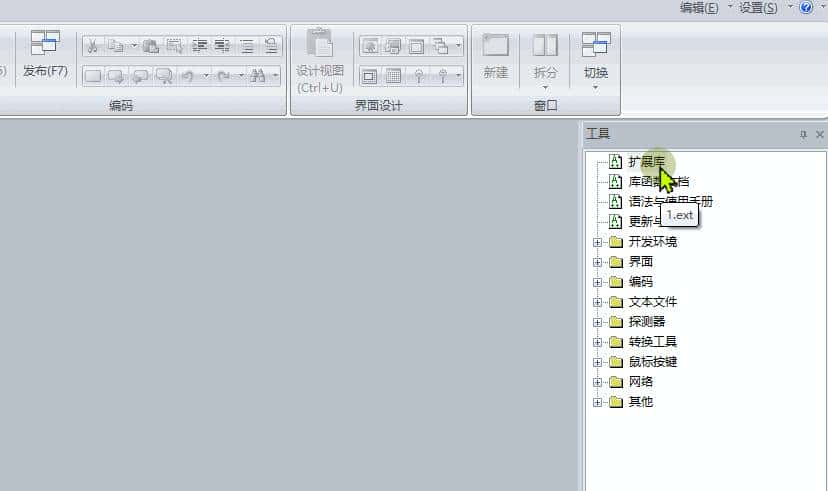Click the redo arrow icon

(x=223, y=76)
